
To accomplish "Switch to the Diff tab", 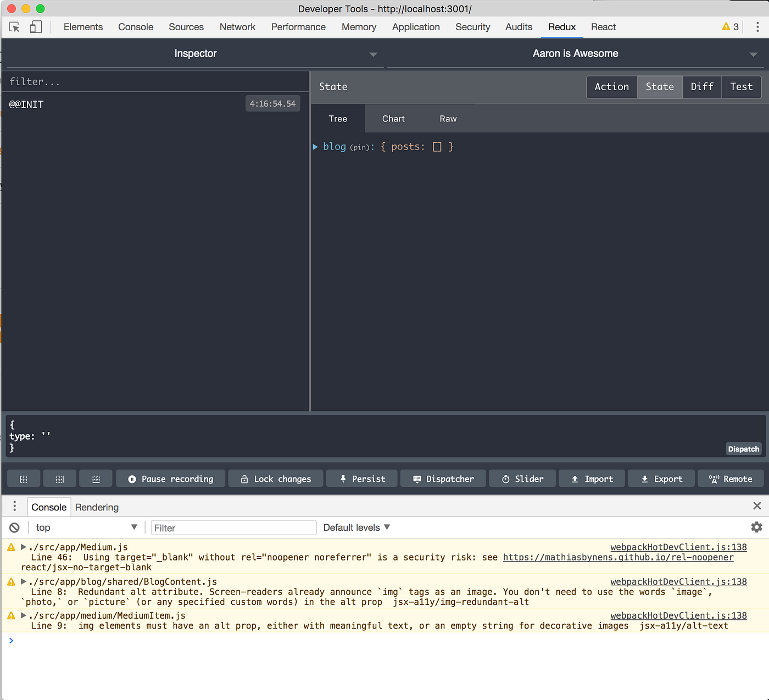I will (702, 87).
